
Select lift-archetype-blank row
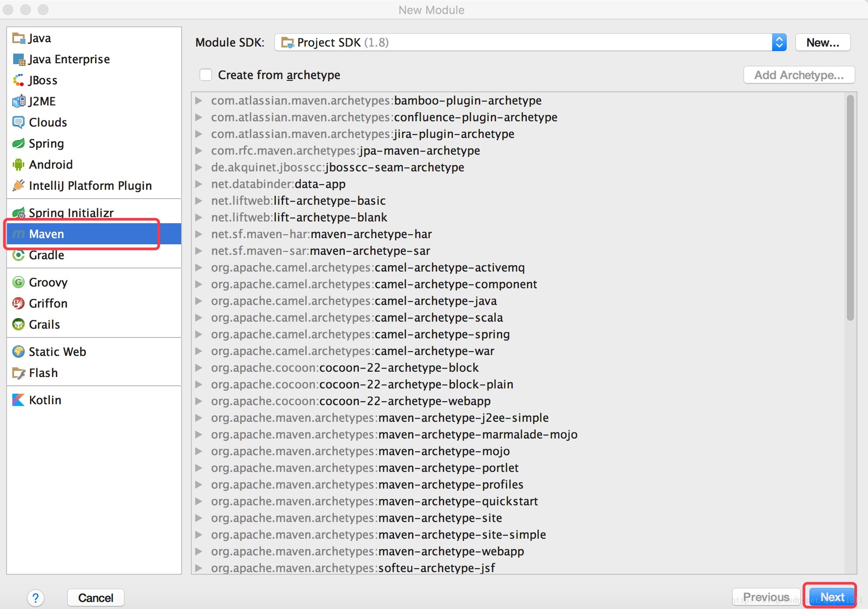pyautogui.click(x=519, y=217)
